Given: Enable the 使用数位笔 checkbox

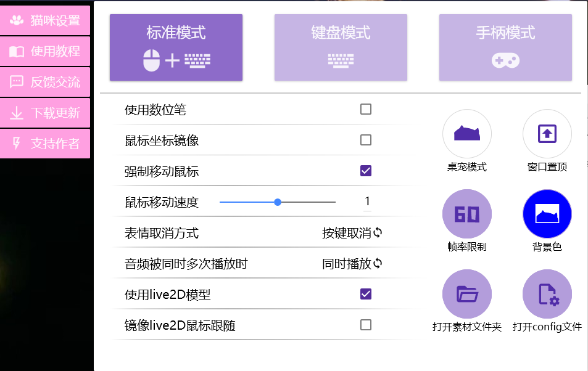Looking at the screenshot, I should [366, 110].
